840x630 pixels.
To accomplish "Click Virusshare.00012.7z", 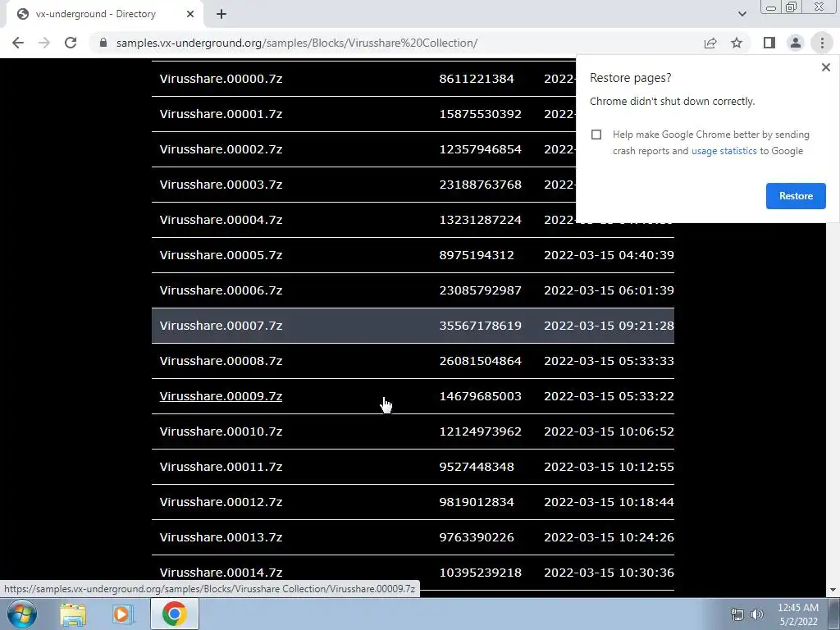I will point(221,502).
